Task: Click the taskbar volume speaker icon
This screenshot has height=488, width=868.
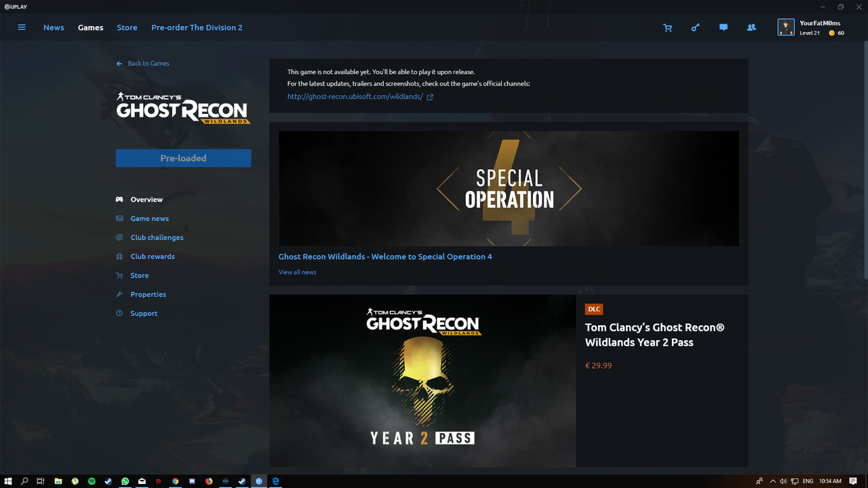Action: click(x=783, y=481)
